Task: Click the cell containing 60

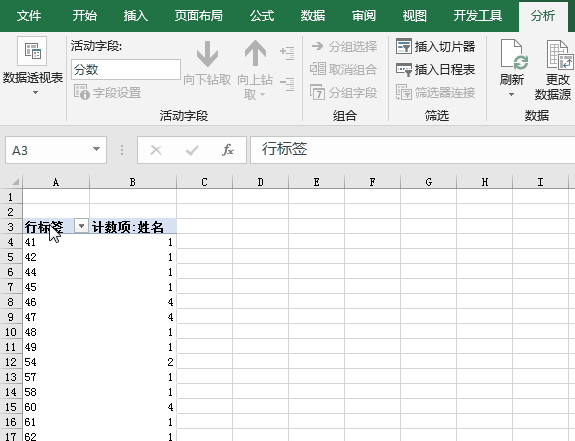Action: (x=56, y=407)
